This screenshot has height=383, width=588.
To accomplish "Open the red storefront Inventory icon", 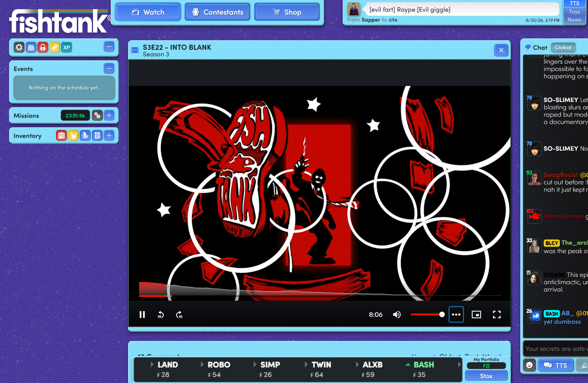I will click(61, 136).
